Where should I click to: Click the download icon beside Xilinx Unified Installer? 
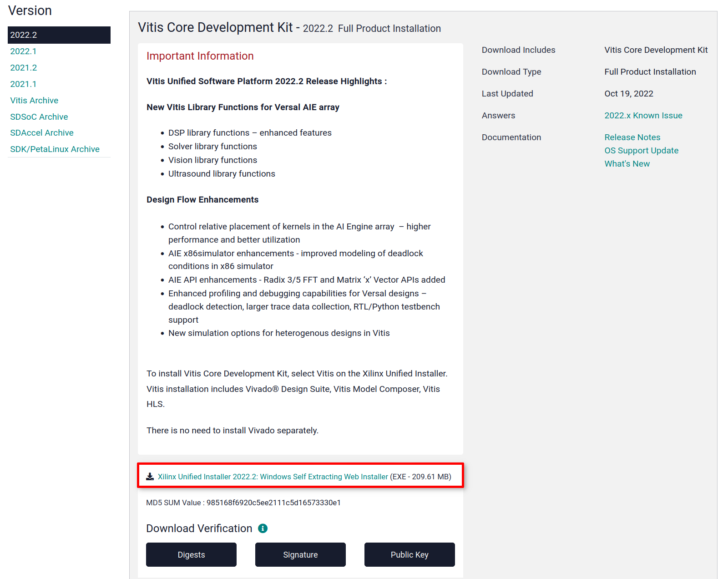150,477
